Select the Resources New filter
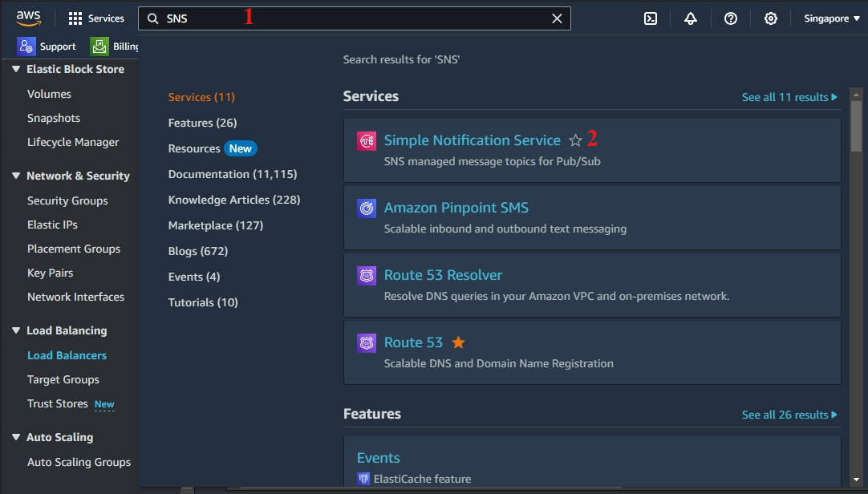Image resolution: width=868 pixels, height=494 pixels. (x=213, y=148)
